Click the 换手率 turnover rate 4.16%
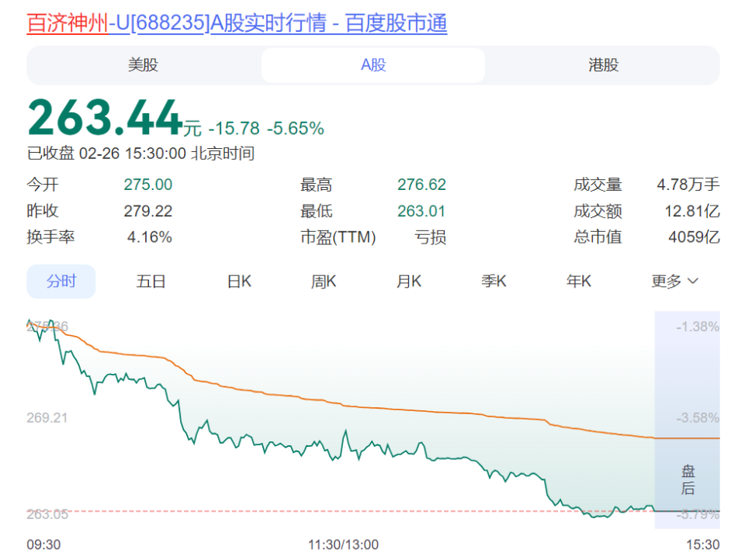745x560 pixels. 150,237
